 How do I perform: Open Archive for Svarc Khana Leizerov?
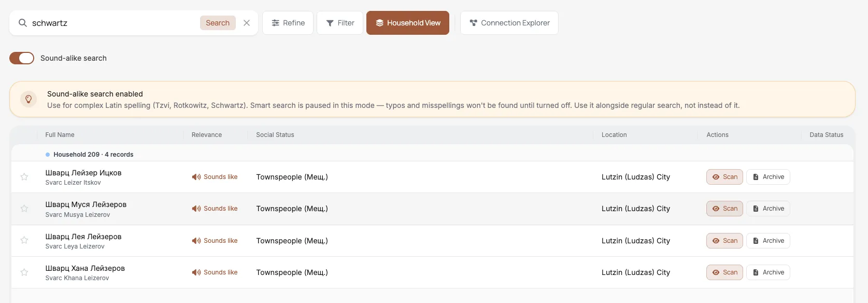(x=768, y=272)
